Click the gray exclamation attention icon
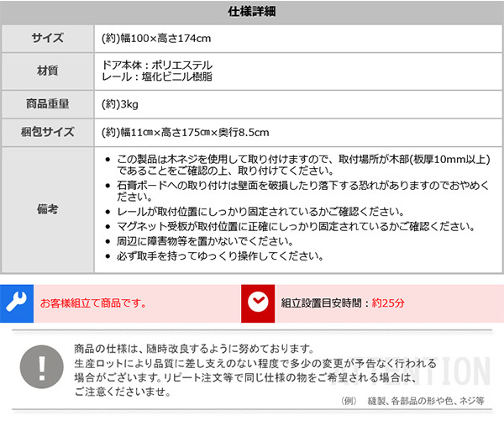 (42, 367)
